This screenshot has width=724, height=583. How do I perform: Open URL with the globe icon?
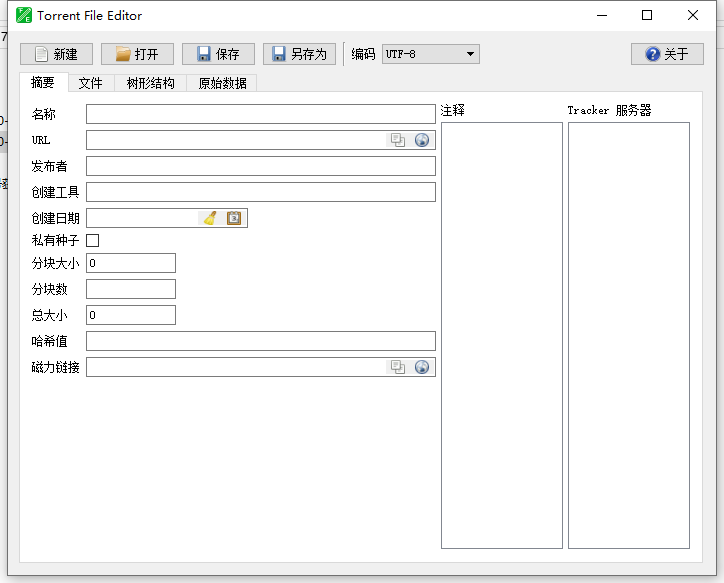point(422,140)
